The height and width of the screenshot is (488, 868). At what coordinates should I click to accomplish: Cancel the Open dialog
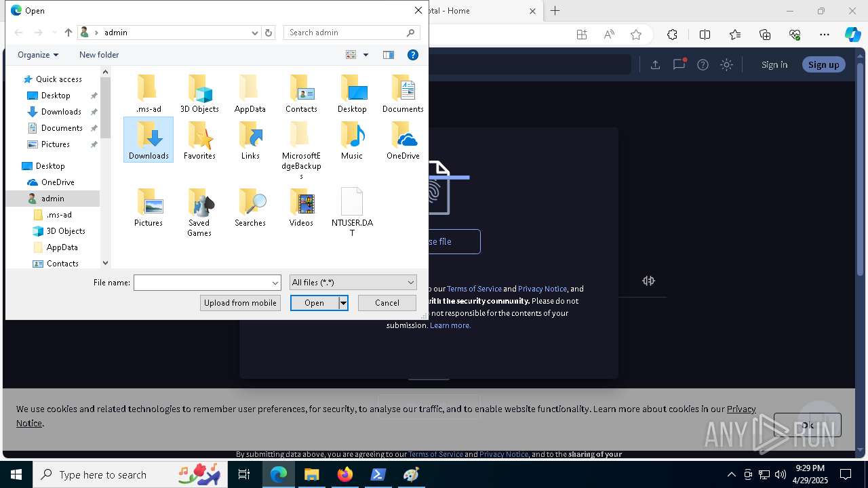click(387, 303)
